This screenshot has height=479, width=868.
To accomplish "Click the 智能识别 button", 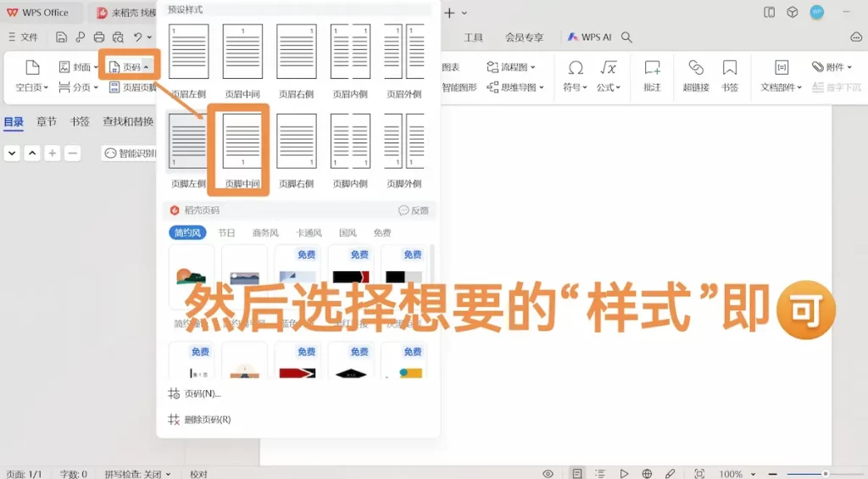I will pyautogui.click(x=131, y=153).
